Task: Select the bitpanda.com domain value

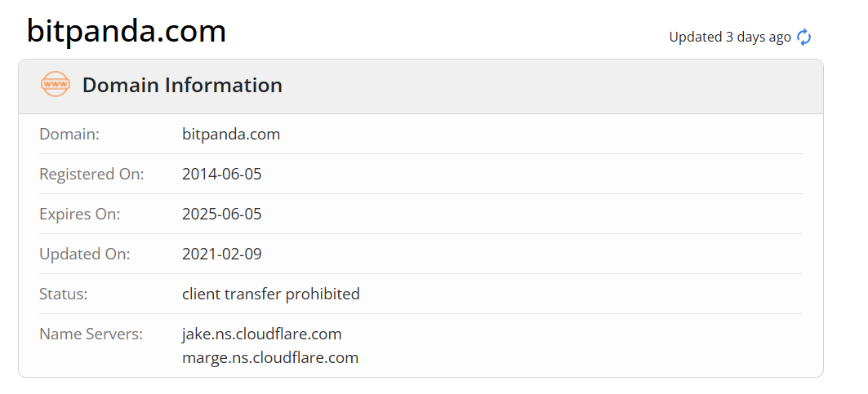Action: pos(231,134)
